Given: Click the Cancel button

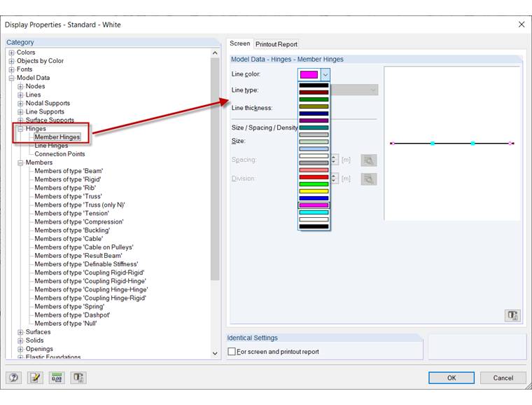Looking at the screenshot, I should point(503,378).
